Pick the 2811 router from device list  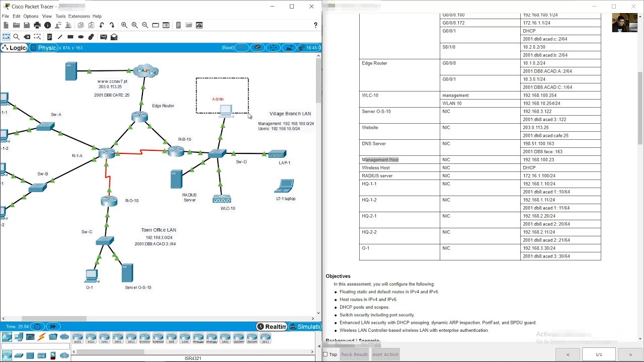[x=266, y=338]
